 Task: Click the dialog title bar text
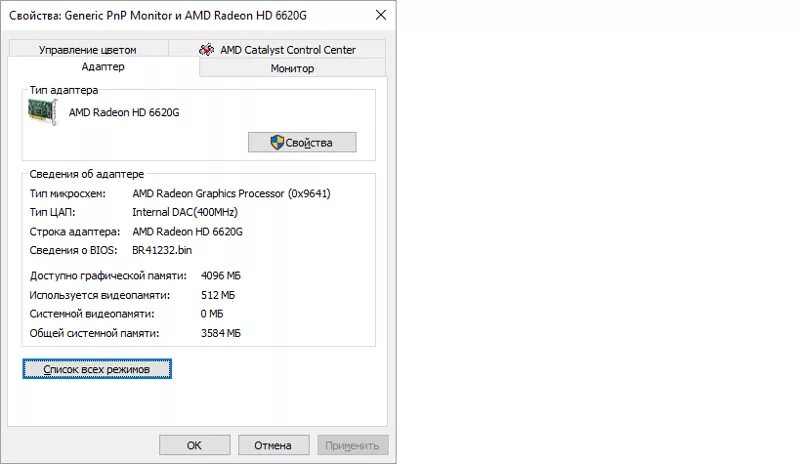[158, 15]
